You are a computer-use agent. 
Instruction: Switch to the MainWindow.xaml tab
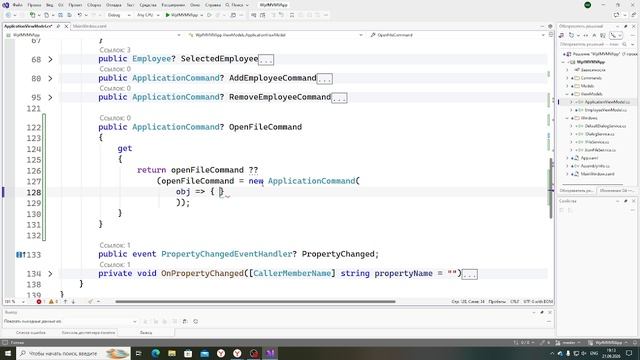(90, 26)
